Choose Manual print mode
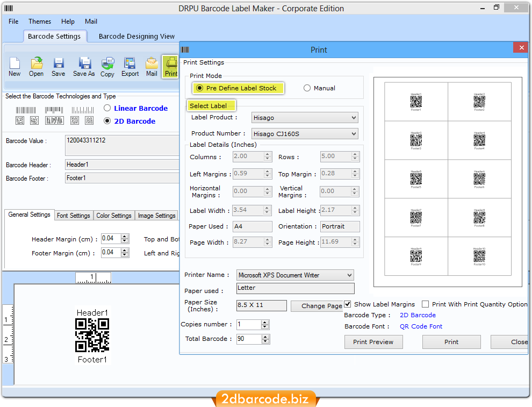Screen dimensions: 532x407 click(x=307, y=88)
